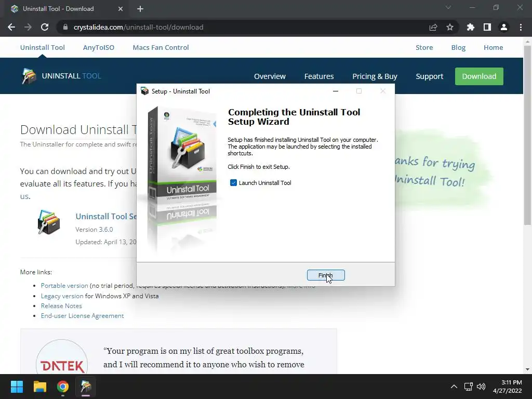
Task: Open End-user License Agreement link
Action: coord(83,315)
